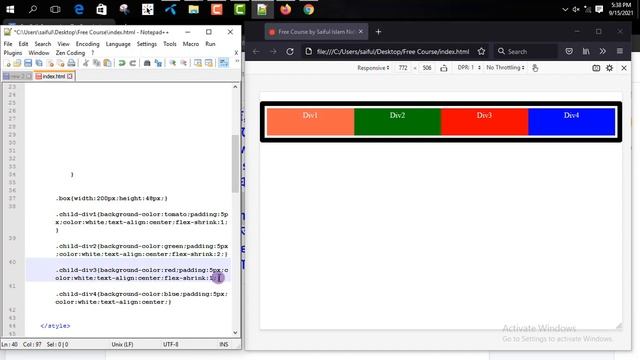The height and width of the screenshot is (360, 640).
Task: Toggle touch simulation hand icon
Action: [535, 68]
